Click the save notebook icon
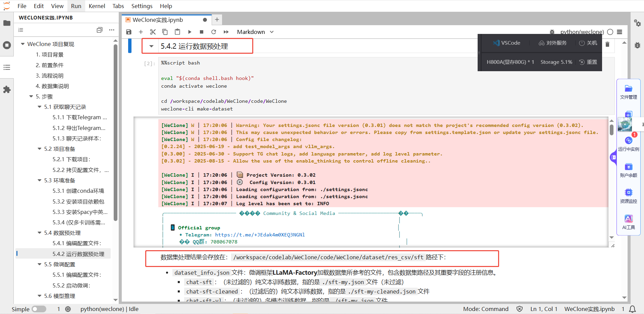644x314 pixels. (x=129, y=32)
